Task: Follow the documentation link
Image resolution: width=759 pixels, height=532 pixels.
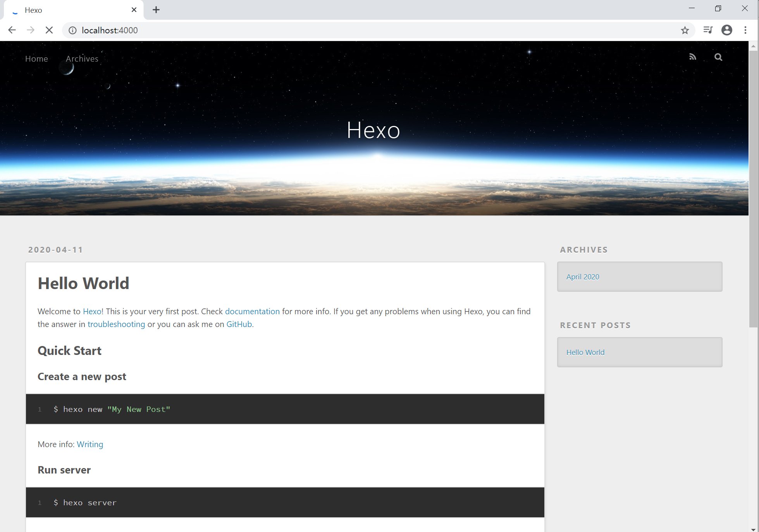Action: pos(252,311)
